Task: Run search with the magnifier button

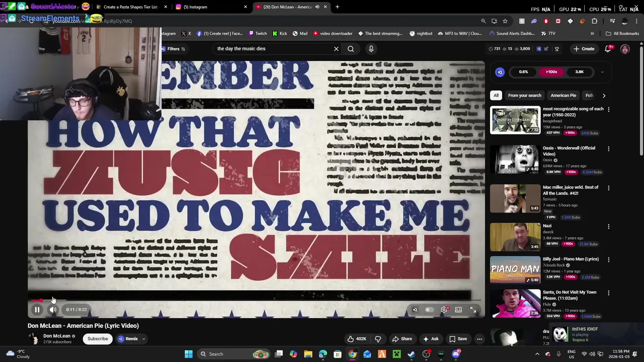Action: point(351,49)
